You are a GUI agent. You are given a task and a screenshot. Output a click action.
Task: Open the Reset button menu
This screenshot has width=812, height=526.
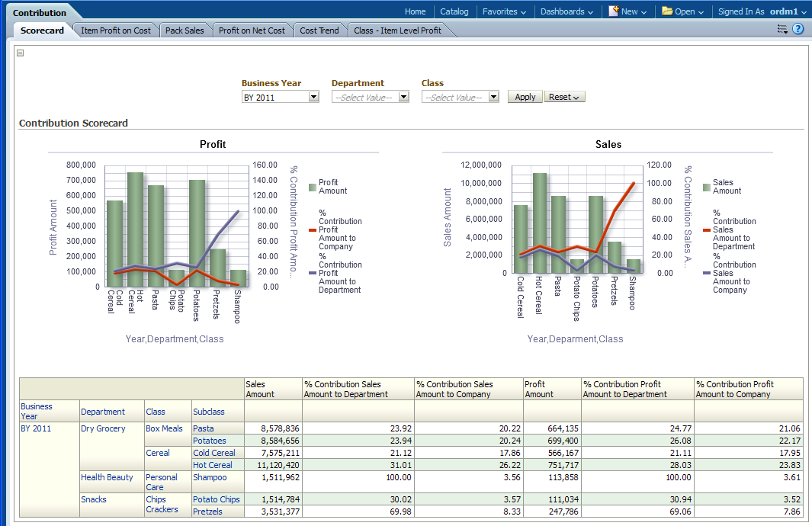(564, 97)
